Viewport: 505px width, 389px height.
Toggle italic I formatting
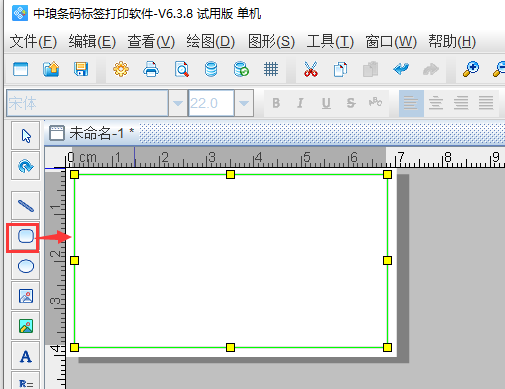(300, 103)
